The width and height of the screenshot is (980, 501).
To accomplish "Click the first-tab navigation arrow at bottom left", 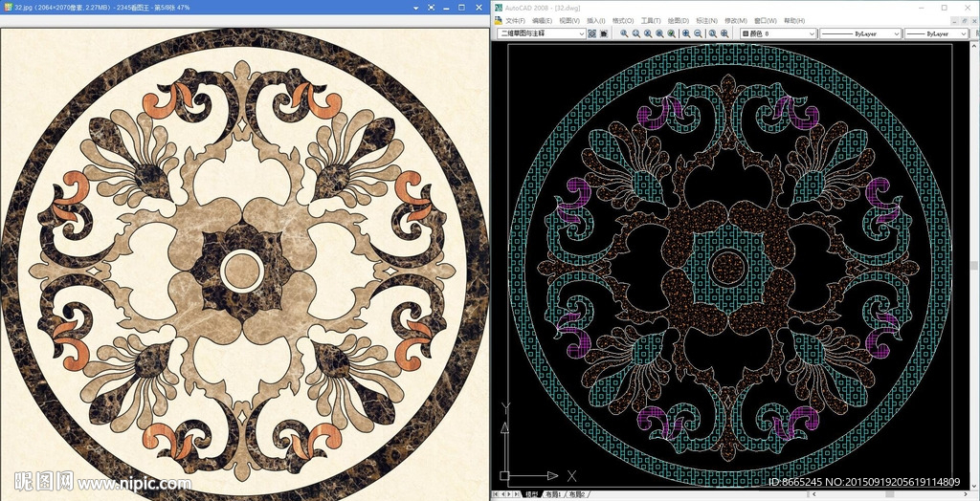I will pos(495,494).
